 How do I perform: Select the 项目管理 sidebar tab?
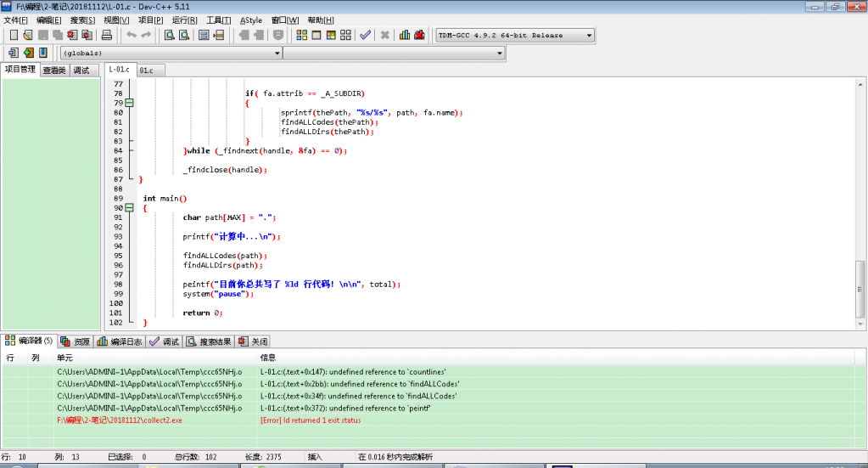pos(20,70)
